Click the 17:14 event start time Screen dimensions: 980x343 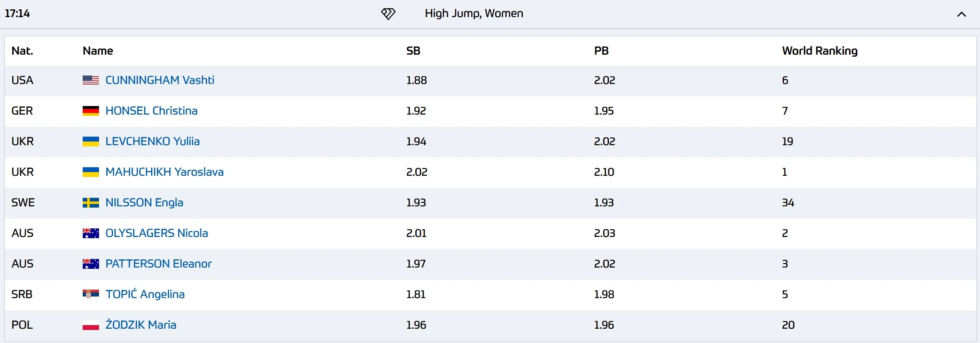tap(18, 14)
